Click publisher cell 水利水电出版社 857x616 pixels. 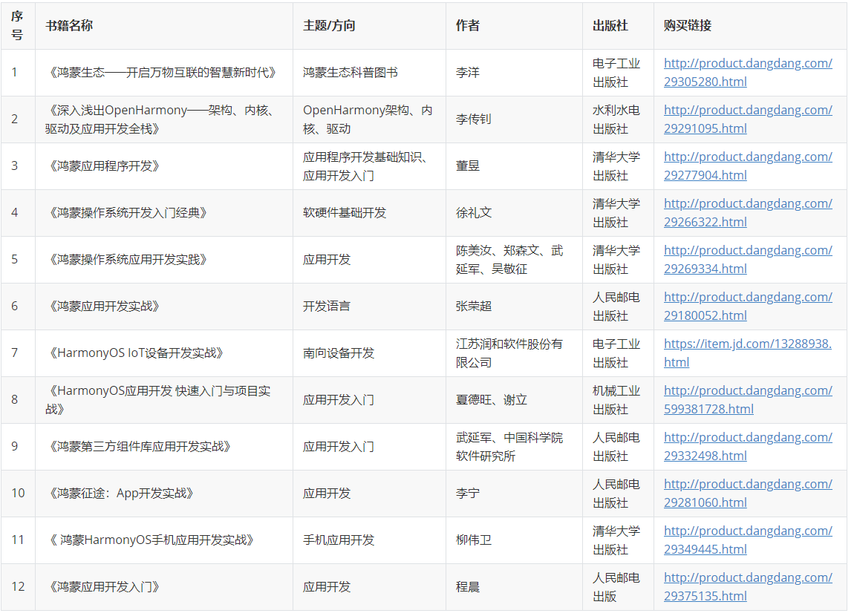click(x=616, y=119)
